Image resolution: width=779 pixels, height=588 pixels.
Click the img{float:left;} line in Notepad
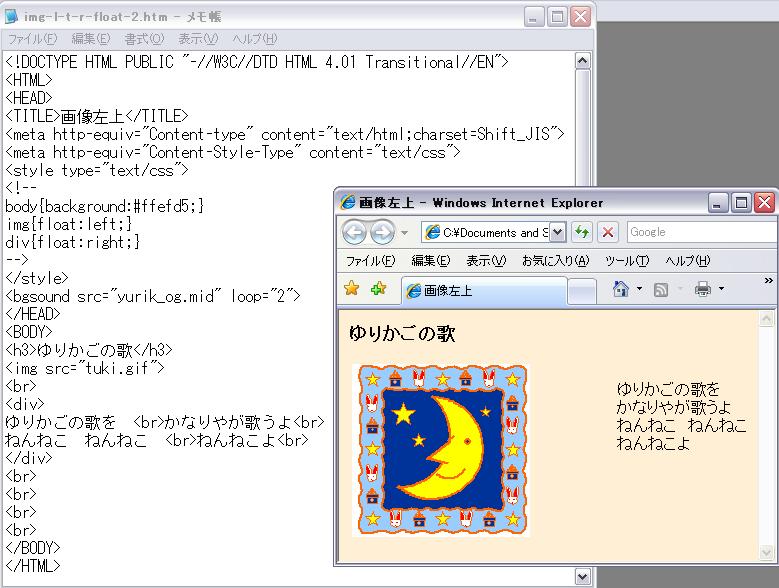(x=69, y=224)
